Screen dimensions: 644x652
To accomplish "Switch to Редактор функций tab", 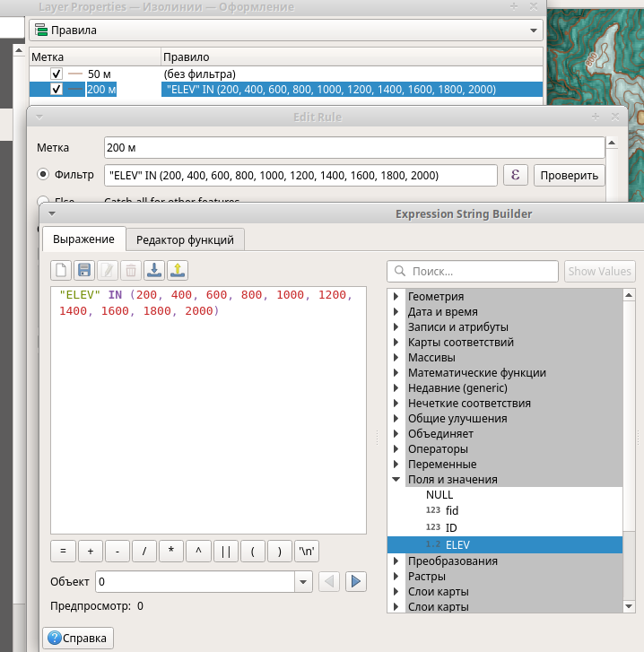I will tap(185, 239).
